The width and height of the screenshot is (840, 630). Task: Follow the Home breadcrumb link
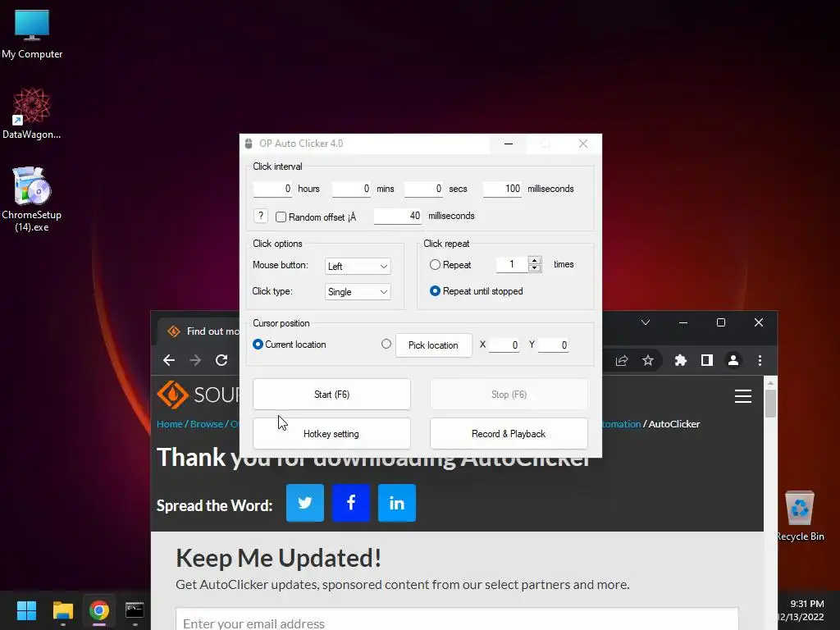click(x=169, y=424)
